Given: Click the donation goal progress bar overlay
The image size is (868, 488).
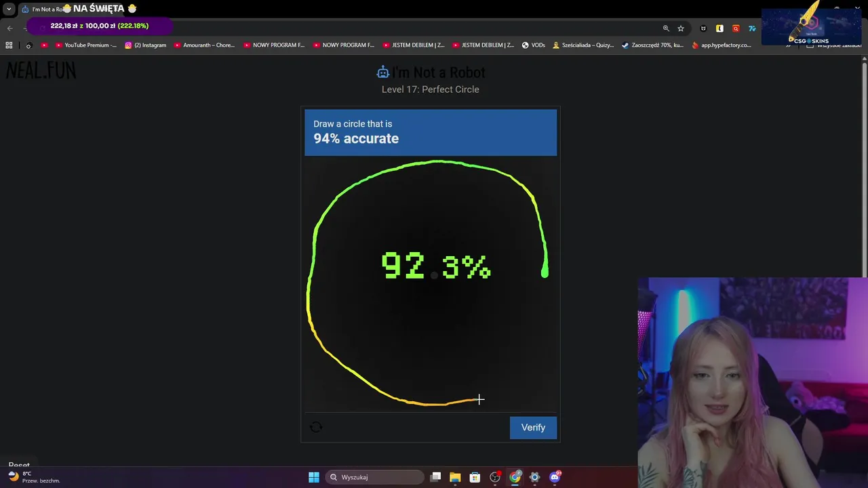Looking at the screenshot, I should click(100, 26).
